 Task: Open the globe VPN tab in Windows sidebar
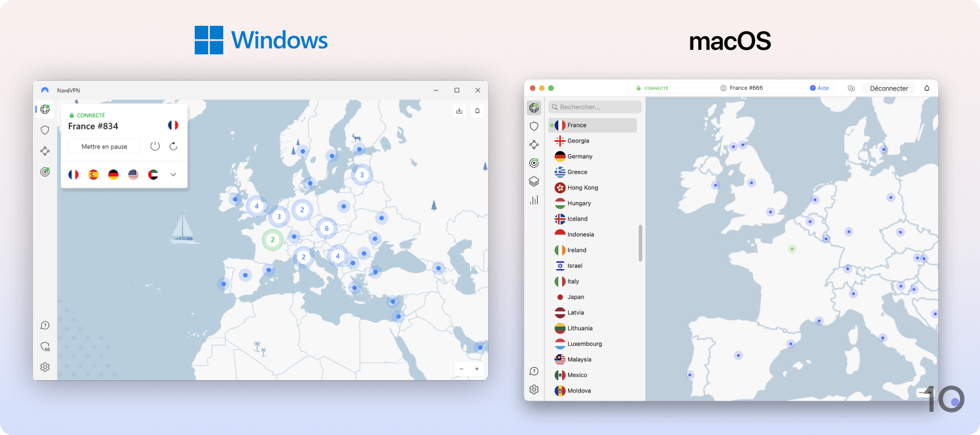tap(44, 109)
